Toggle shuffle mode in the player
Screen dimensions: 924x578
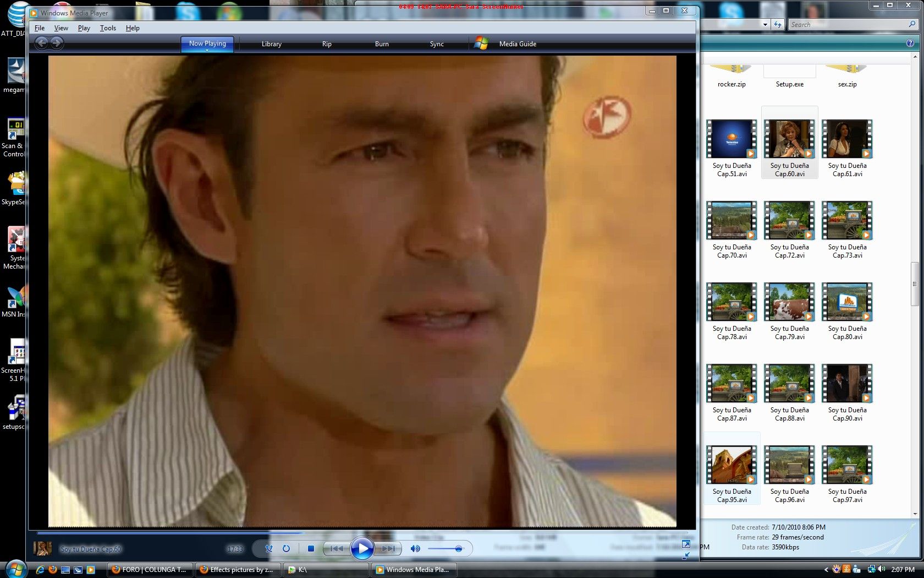coord(269,548)
